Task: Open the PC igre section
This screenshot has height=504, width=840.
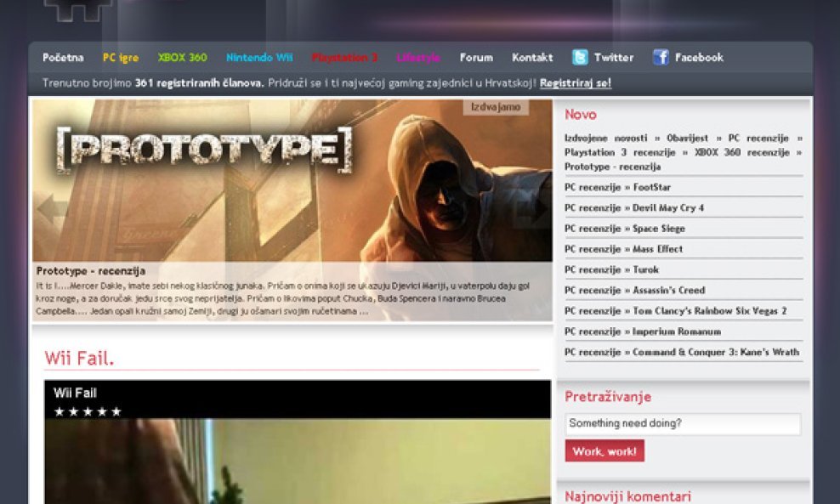Action: click(x=121, y=57)
